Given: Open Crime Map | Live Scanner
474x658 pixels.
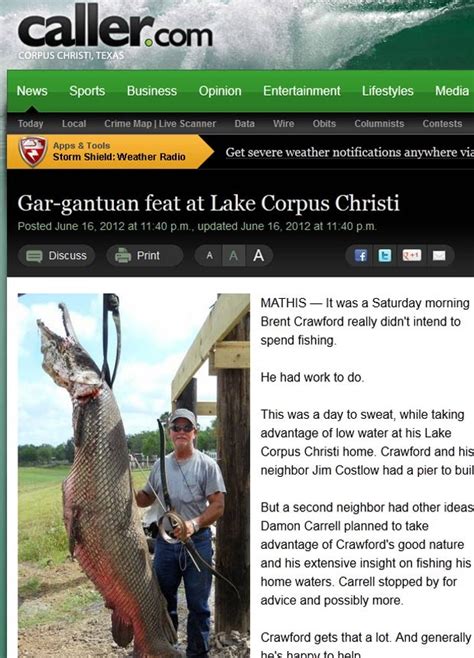Looking at the screenshot, I should click(x=160, y=124).
